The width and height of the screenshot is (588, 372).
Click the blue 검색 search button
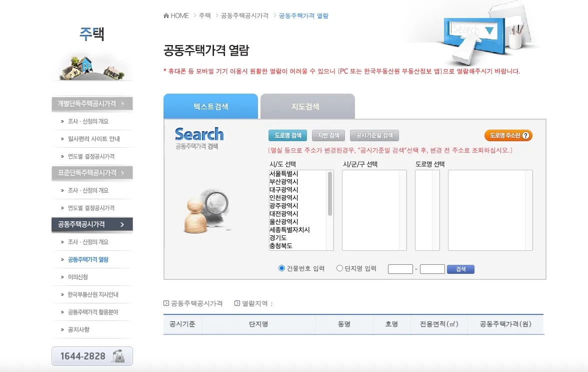point(460,269)
